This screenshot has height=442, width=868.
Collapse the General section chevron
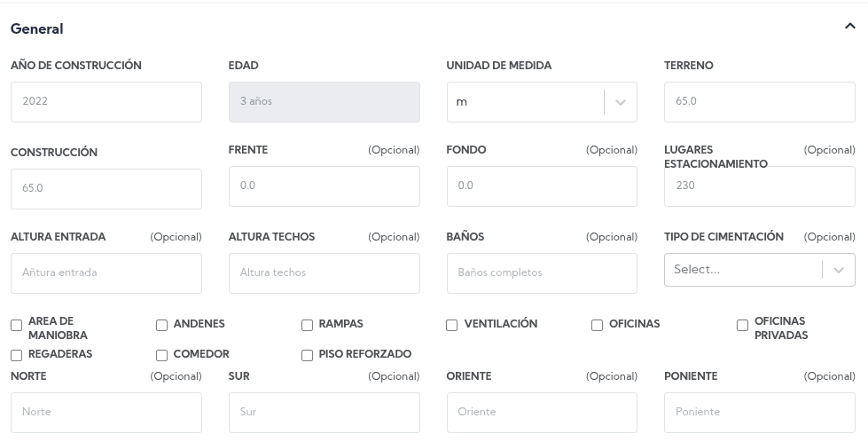pyautogui.click(x=850, y=28)
